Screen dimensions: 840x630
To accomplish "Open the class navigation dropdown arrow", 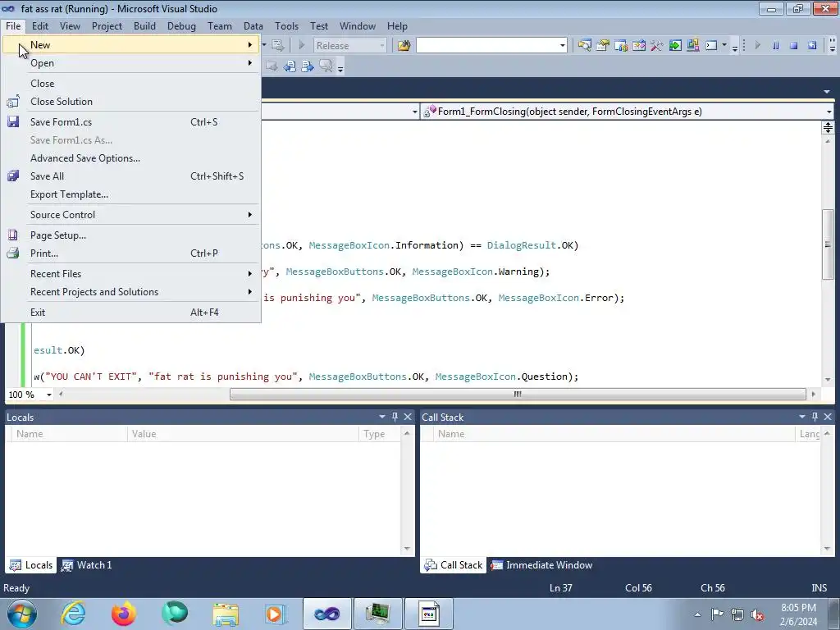I will 414,112.
